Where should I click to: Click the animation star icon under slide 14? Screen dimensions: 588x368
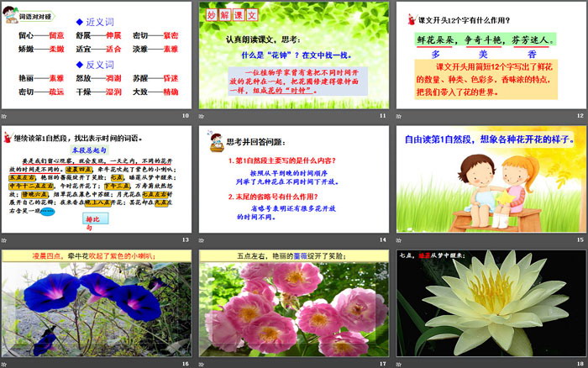pyautogui.click(x=202, y=240)
